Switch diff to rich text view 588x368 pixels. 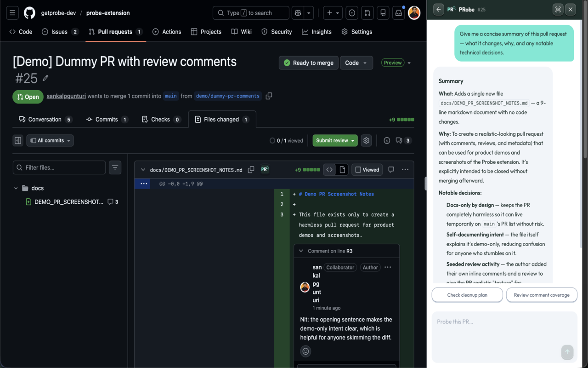(x=342, y=169)
